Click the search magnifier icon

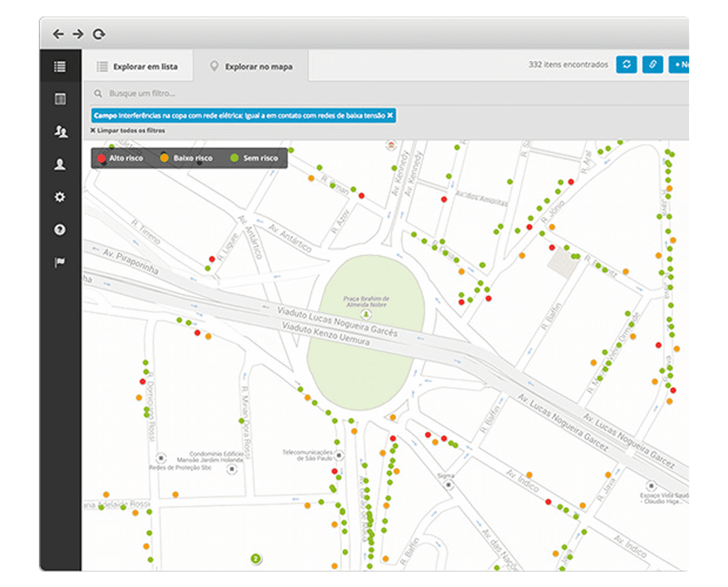(98, 93)
